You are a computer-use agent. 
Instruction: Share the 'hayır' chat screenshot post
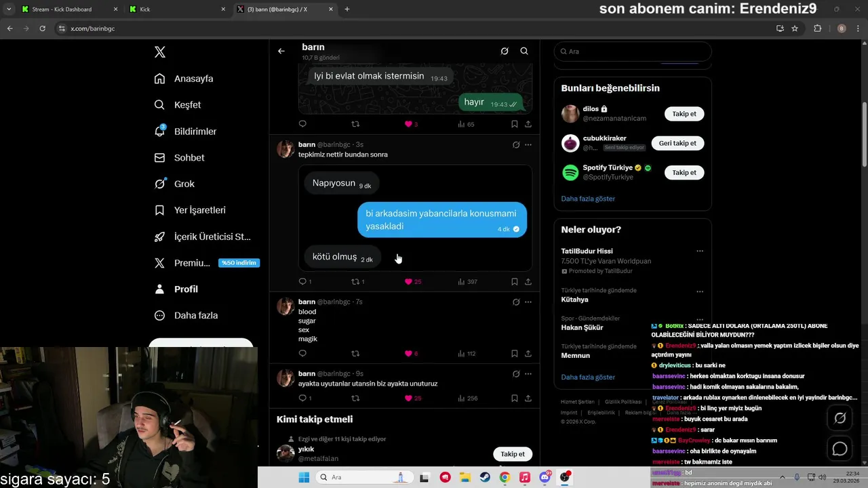[x=528, y=124]
